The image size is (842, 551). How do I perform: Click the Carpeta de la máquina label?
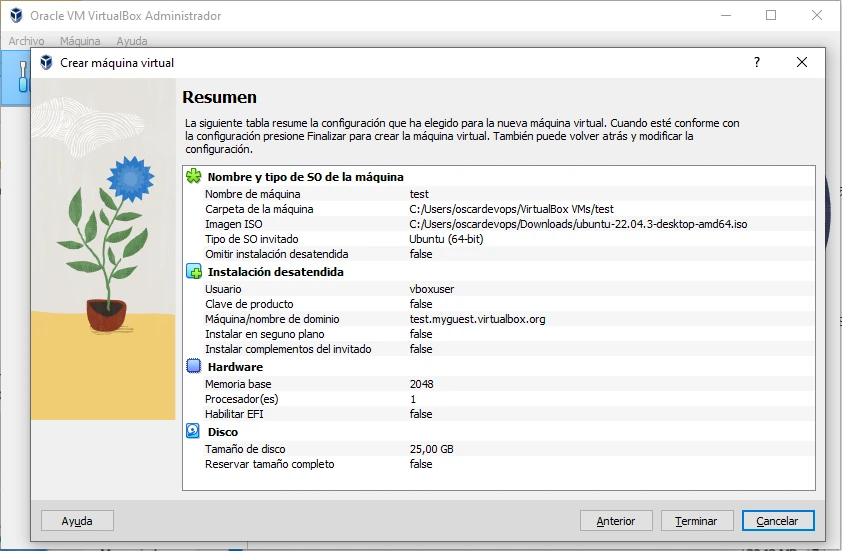click(259, 209)
